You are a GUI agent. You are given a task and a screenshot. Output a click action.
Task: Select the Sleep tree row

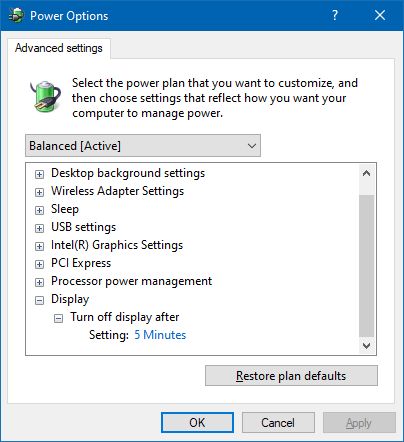(x=65, y=209)
